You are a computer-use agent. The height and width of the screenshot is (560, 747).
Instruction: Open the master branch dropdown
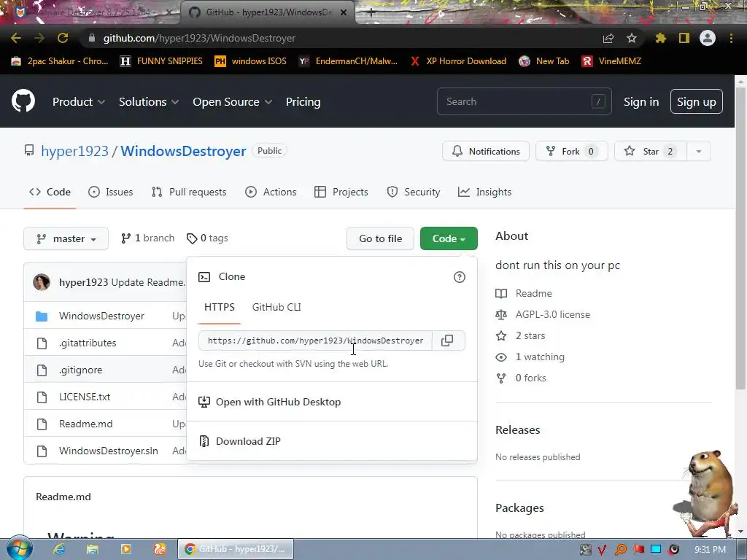(66, 238)
